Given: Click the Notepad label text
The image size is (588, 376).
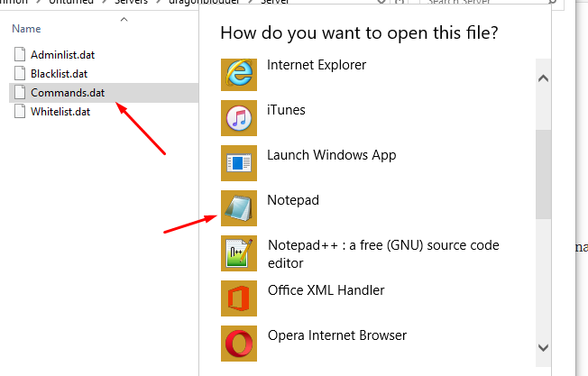Looking at the screenshot, I should coord(293,200).
